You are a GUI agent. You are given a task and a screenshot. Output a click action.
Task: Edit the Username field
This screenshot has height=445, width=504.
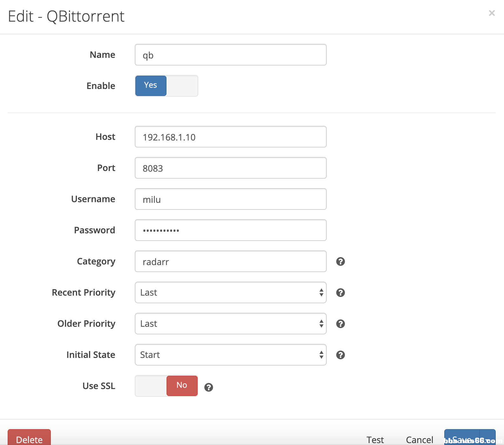pyautogui.click(x=231, y=199)
